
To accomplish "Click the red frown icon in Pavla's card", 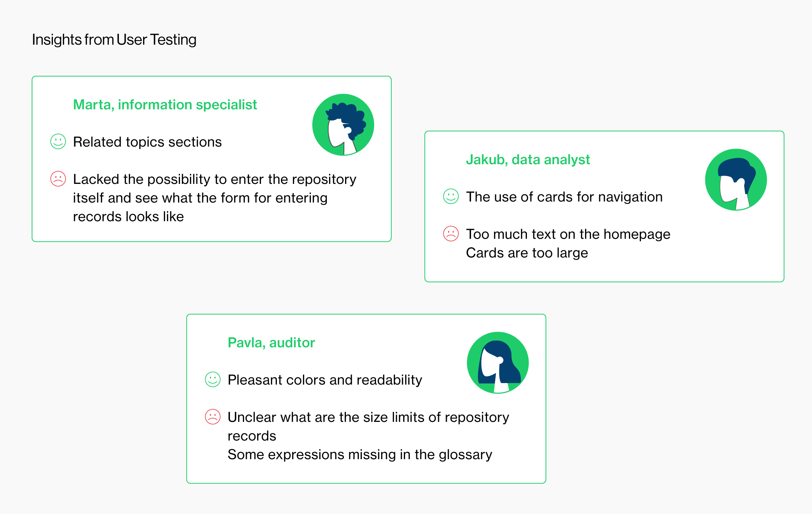I will coord(213,417).
